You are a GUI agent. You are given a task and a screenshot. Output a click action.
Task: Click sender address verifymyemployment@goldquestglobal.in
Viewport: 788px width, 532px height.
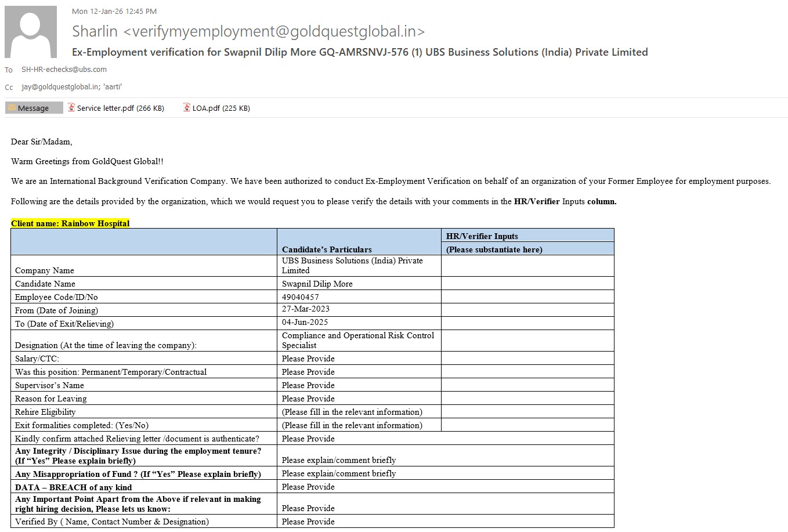pos(274,31)
